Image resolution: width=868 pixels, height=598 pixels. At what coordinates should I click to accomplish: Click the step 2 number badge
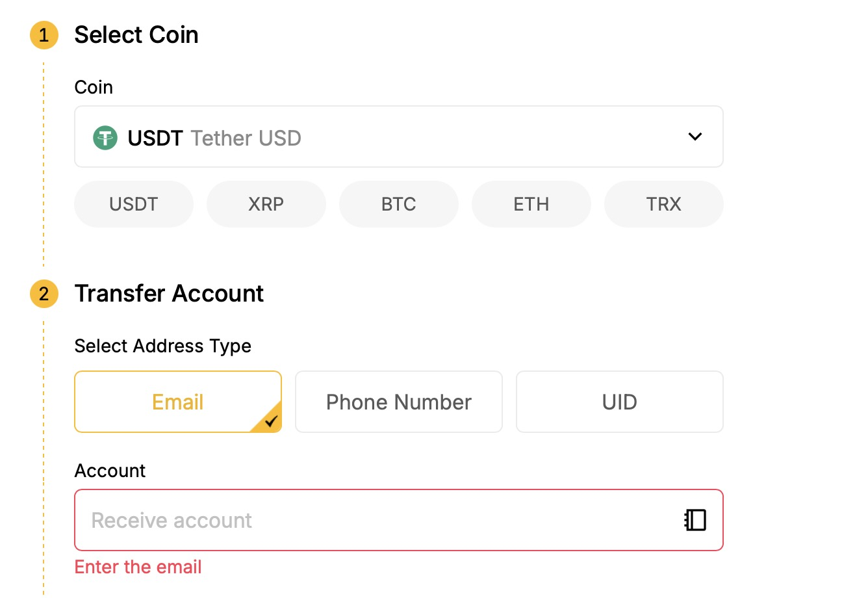click(44, 294)
